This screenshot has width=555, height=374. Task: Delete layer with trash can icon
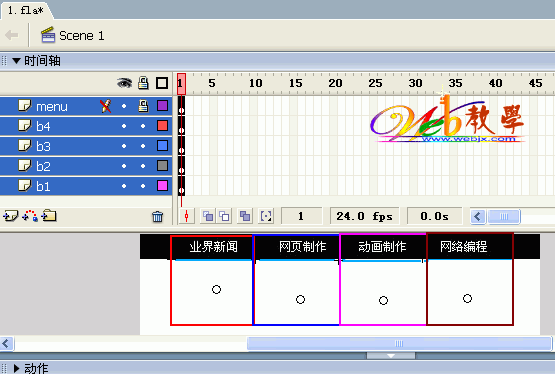158,216
